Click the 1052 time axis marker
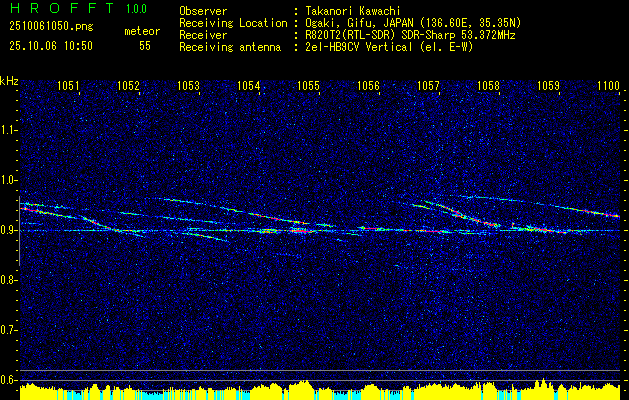The height and width of the screenshot is (400, 629). [x=128, y=86]
